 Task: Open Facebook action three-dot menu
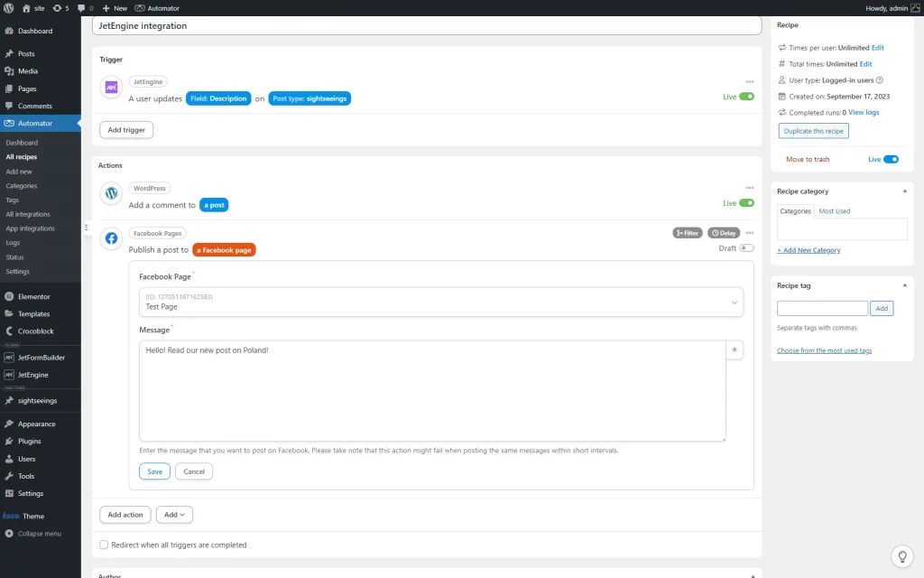pyautogui.click(x=750, y=233)
